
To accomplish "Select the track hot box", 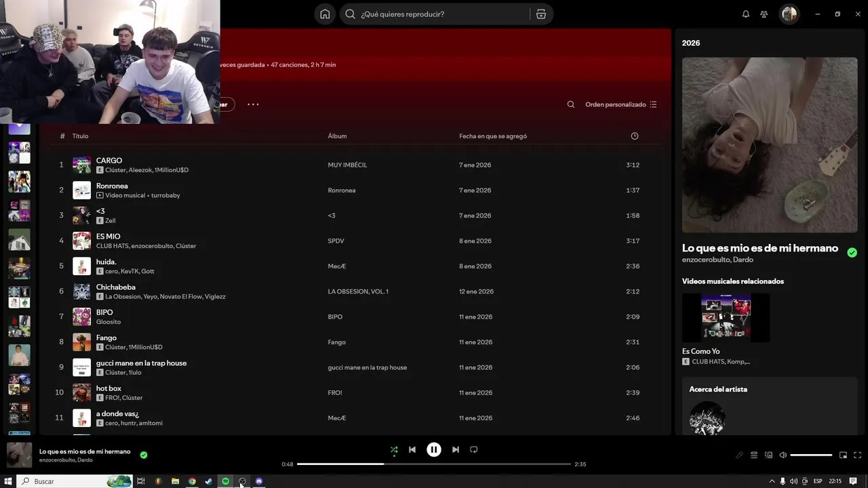I will [108, 388].
